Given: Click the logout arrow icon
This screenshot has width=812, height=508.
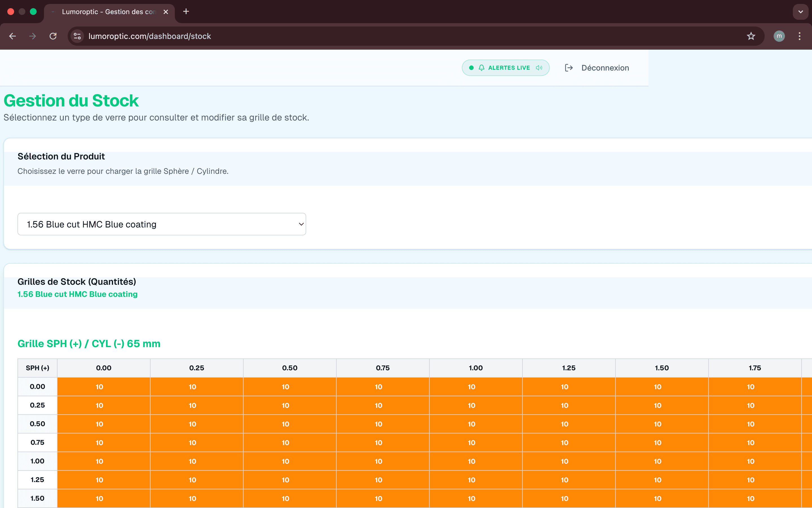Looking at the screenshot, I should (x=569, y=67).
